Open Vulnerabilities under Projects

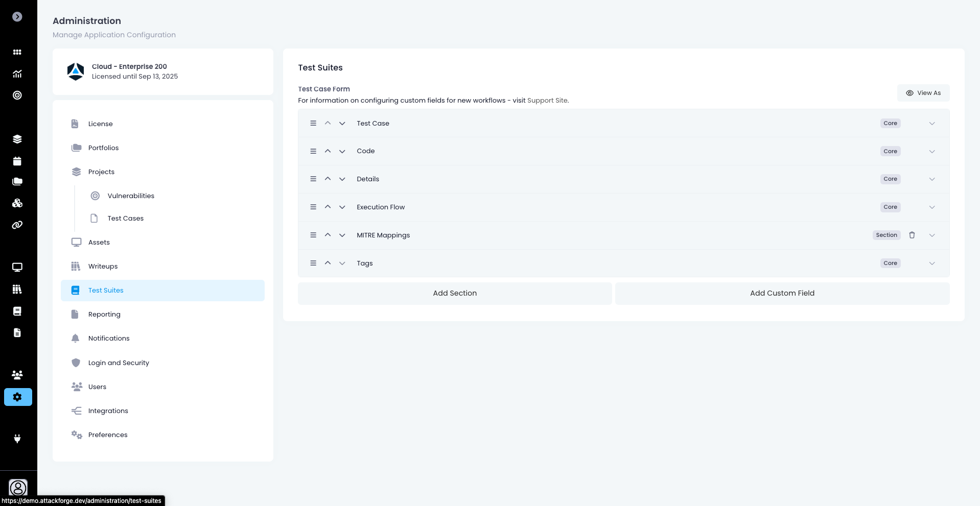pyautogui.click(x=131, y=196)
